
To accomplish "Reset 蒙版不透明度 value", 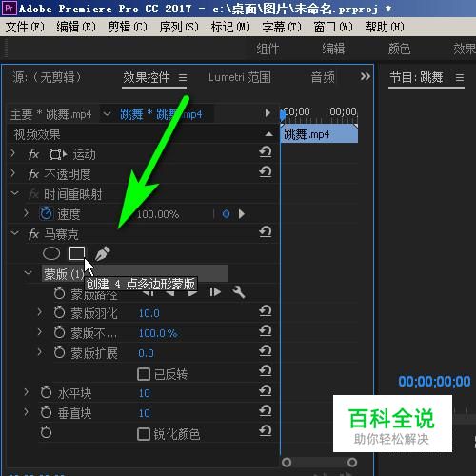I will click(x=266, y=331).
